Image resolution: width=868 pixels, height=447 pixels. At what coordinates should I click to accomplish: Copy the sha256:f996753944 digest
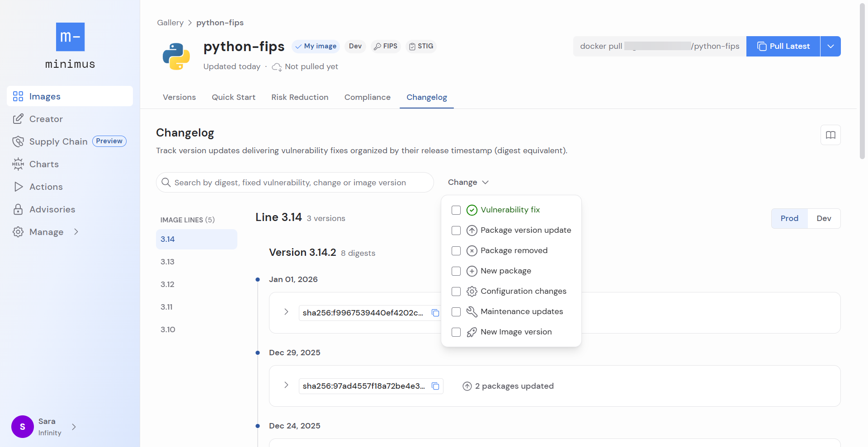point(436,312)
